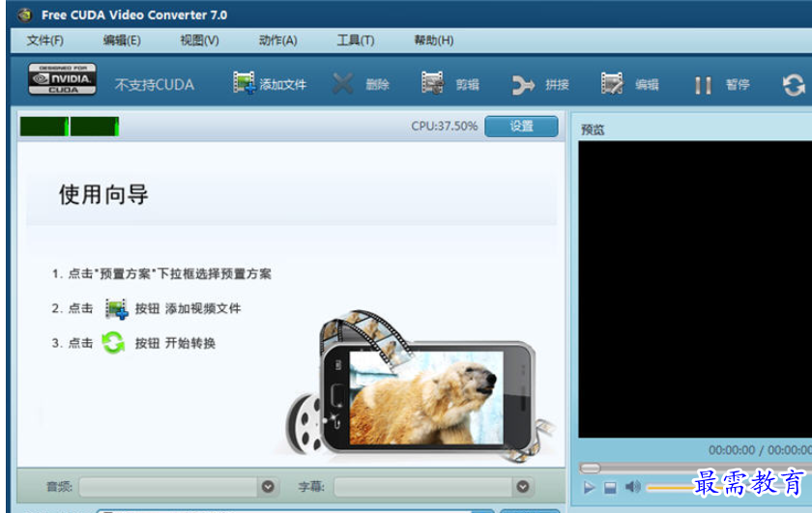Open the 编辑(E) menu
Viewport: 812px width, 513px height.
coord(122,41)
